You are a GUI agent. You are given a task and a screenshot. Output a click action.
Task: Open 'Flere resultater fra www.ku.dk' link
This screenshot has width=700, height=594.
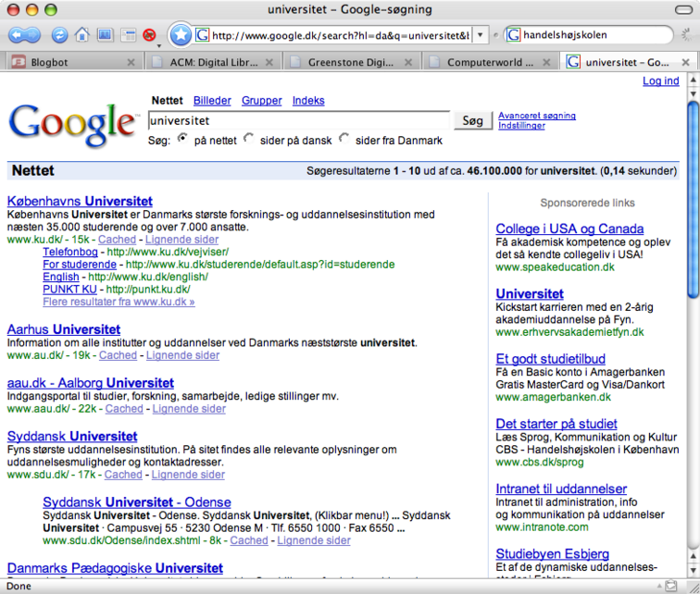119,302
